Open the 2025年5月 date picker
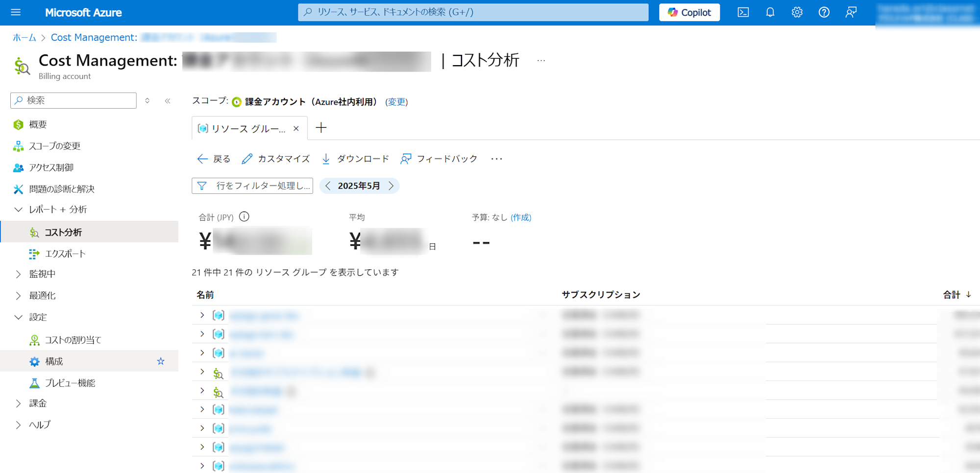Screen dimensions: 980x473 coord(359,186)
